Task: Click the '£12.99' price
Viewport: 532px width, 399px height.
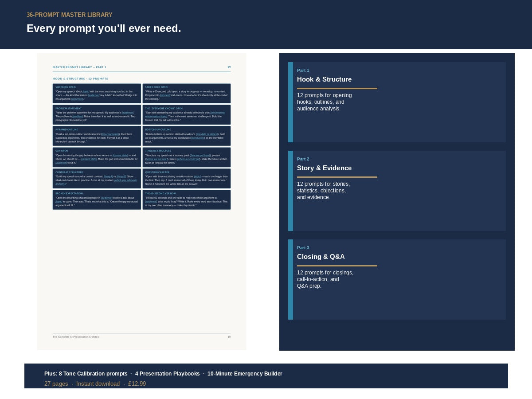Action: (137, 384)
